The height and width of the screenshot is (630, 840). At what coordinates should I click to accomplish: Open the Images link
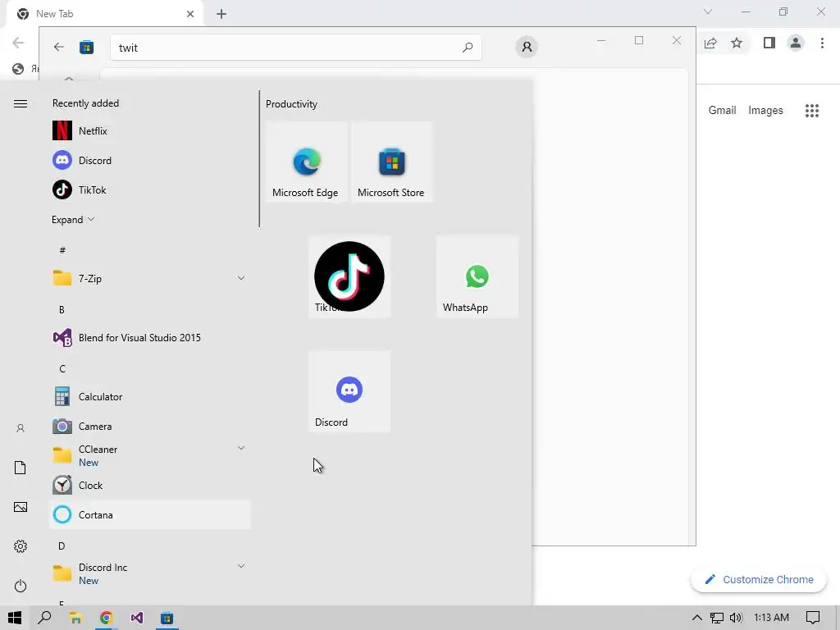[x=765, y=111]
